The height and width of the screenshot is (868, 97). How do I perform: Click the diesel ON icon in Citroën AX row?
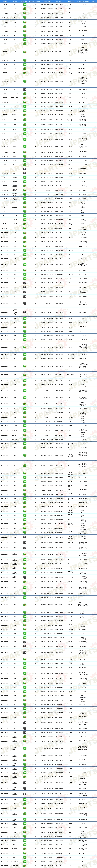click(25, 89)
